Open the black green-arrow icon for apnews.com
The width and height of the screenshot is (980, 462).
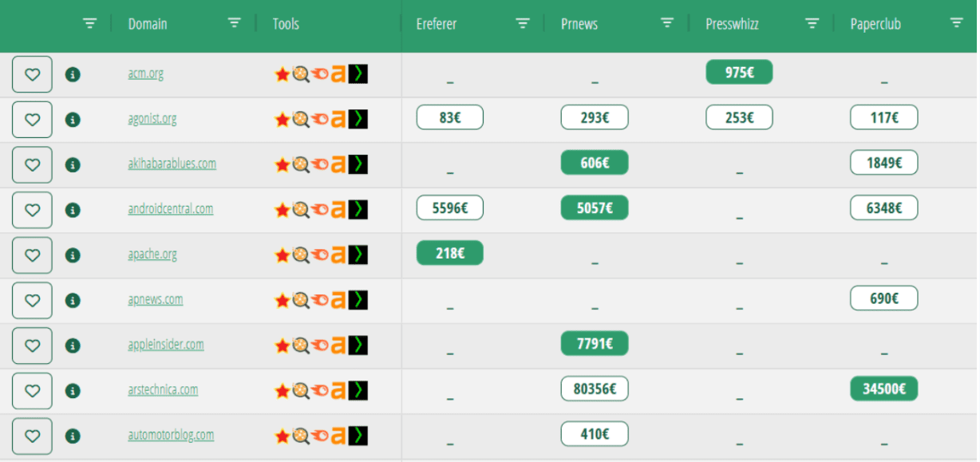358,300
